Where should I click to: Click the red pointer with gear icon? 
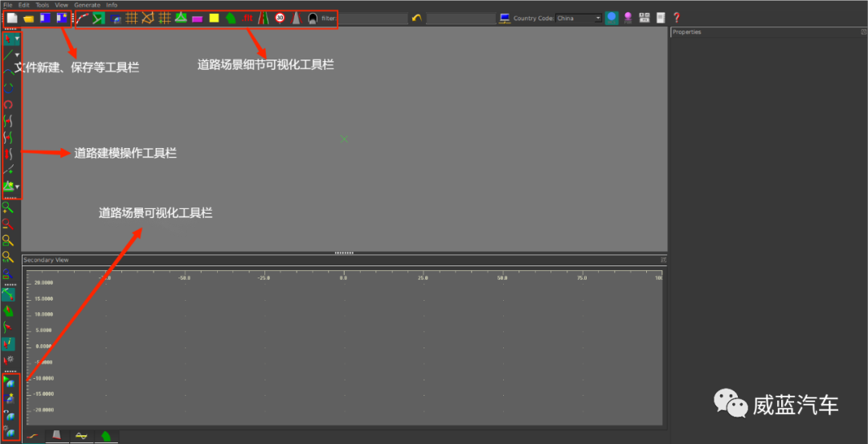click(x=8, y=360)
